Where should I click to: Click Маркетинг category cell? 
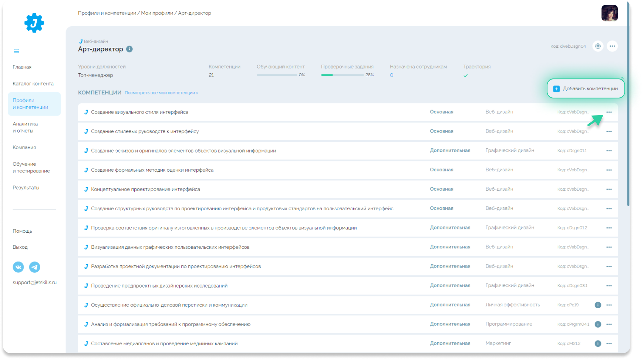[498, 343]
